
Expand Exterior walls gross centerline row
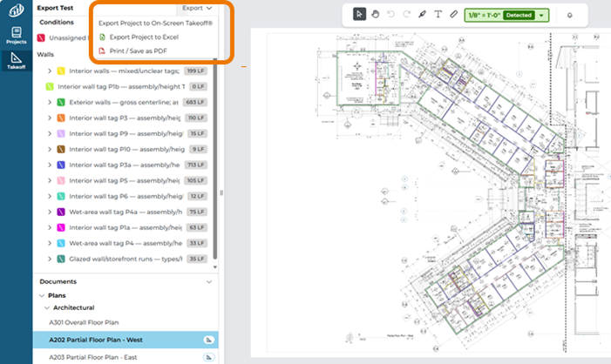click(x=50, y=103)
